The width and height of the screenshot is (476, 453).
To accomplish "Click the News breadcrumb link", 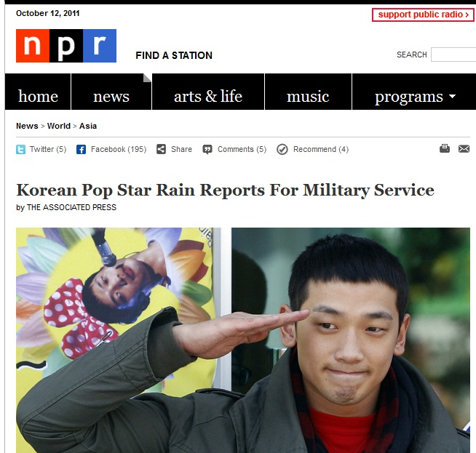I will [x=27, y=126].
